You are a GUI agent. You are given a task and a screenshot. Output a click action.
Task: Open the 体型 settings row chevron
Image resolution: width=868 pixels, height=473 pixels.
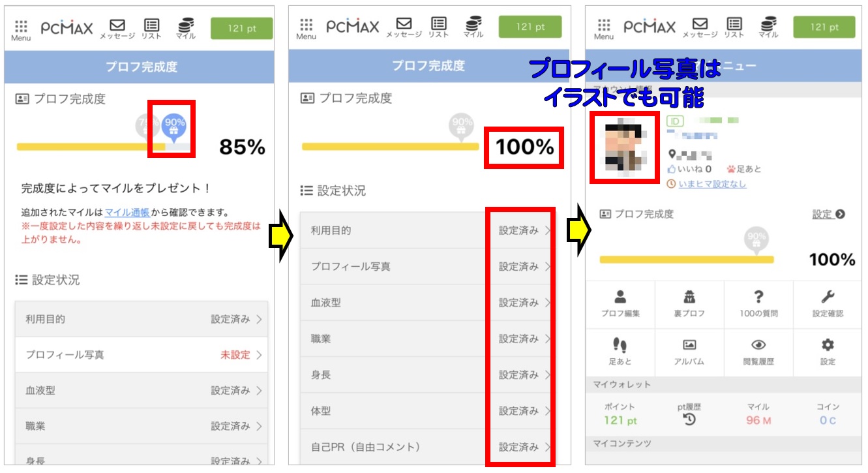(547, 411)
